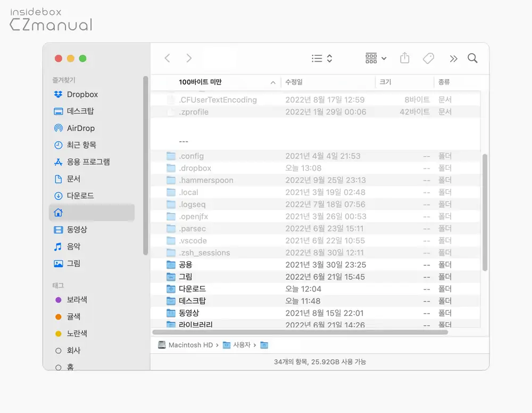Expand the grouping options dropdown

[376, 58]
